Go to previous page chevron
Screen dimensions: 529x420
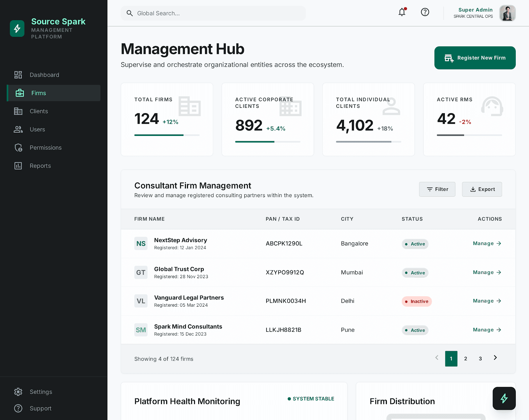437,358
